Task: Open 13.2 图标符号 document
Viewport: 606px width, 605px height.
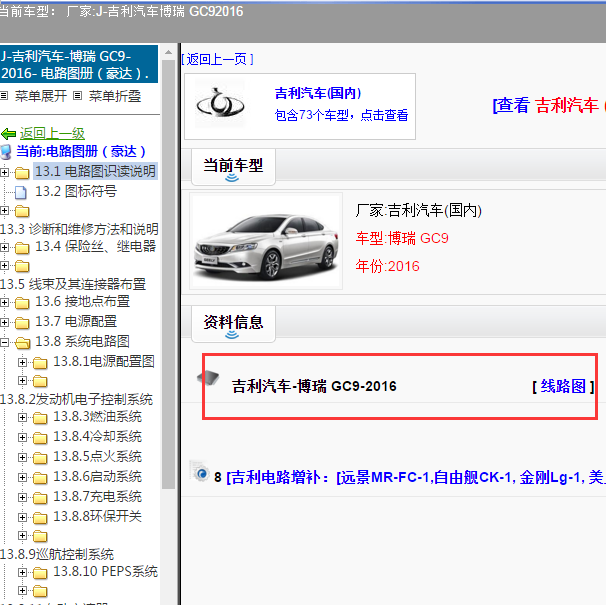Action: coord(76,191)
